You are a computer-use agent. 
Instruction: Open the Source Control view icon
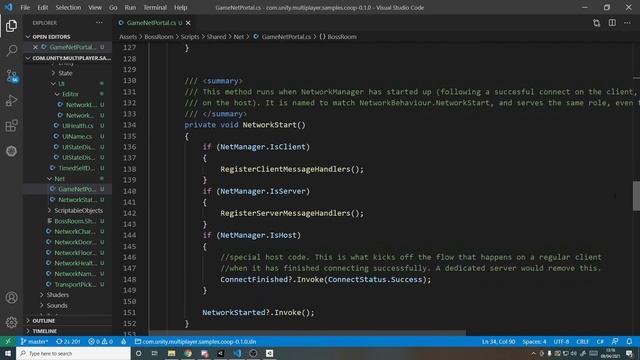[x=11, y=76]
